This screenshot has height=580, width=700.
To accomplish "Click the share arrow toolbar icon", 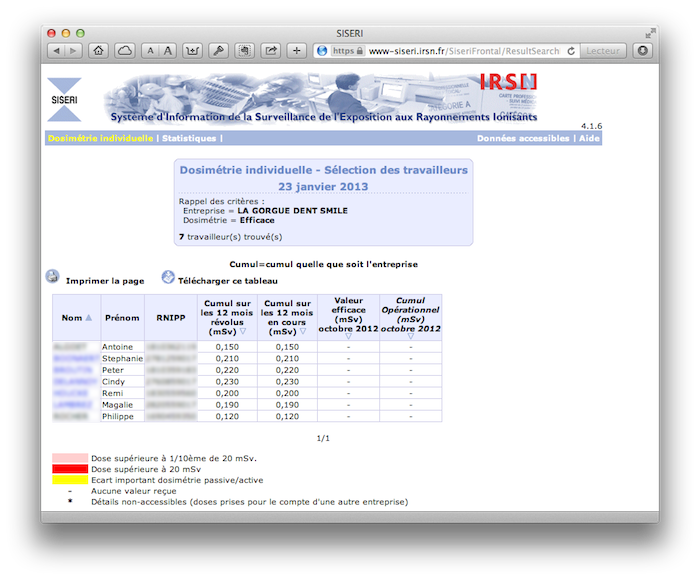I will [x=271, y=50].
